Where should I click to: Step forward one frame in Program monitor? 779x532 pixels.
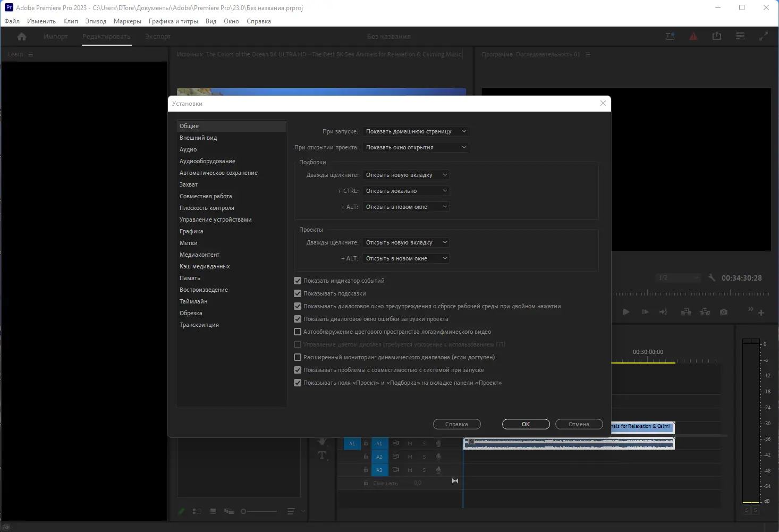click(645, 312)
